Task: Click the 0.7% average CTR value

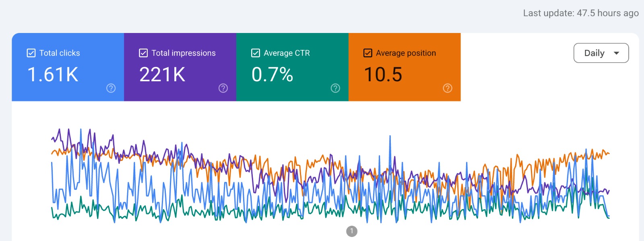Action: click(x=272, y=75)
